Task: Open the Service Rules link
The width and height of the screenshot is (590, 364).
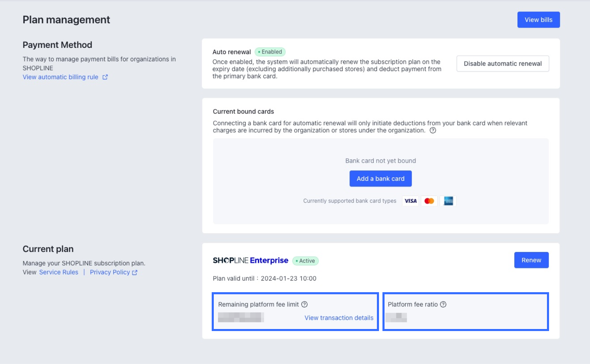Action: coord(59,272)
